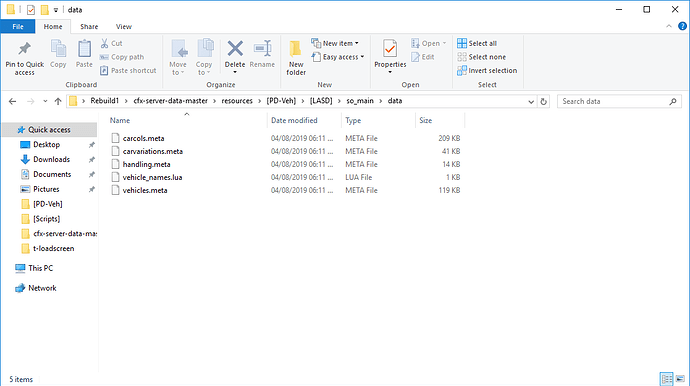Select Network in navigation pane
The width and height of the screenshot is (690, 386).
pyautogui.click(x=42, y=288)
